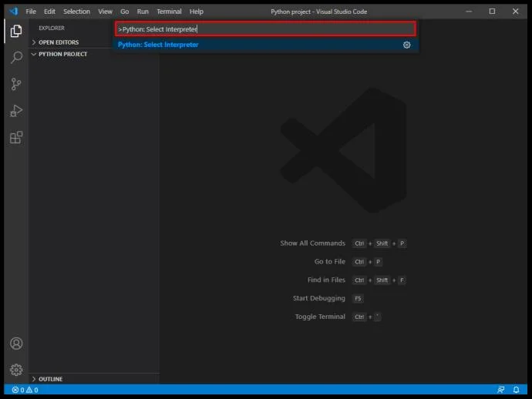532x399 pixels.
Task: Click the Explorer panel title
Action: [x=52, y=28]
